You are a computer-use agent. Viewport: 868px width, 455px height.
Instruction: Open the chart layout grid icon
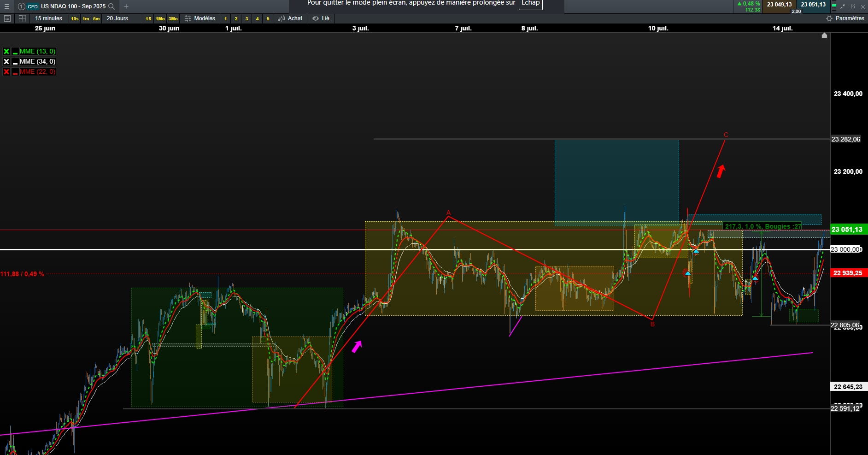click(x=22, y=18)
